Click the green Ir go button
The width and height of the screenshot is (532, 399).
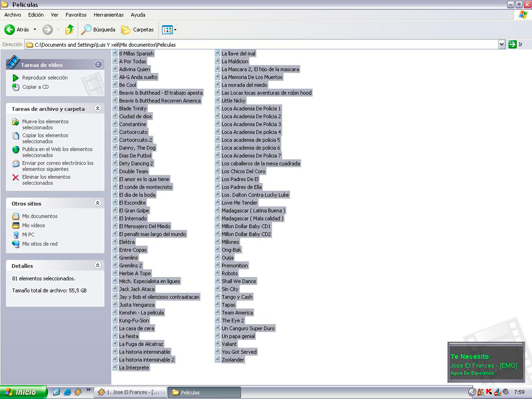[512, 44]
